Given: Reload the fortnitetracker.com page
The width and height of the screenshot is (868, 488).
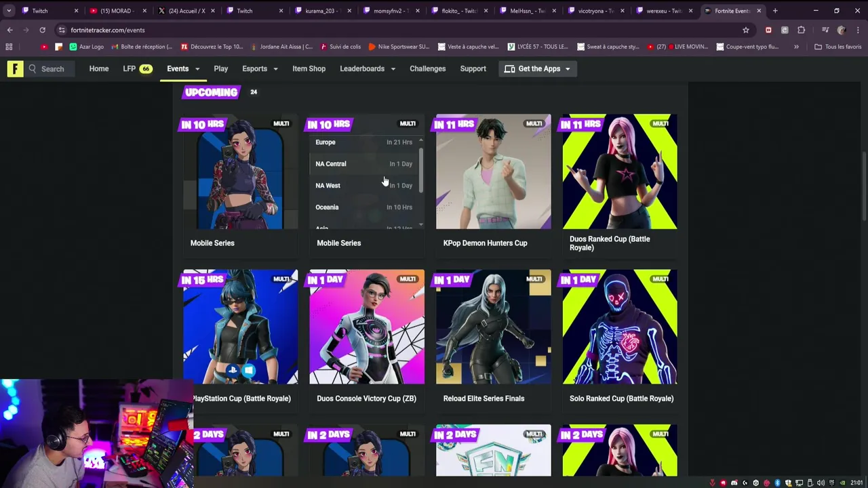Looking at the screenshot, I should tap(42, 30).
